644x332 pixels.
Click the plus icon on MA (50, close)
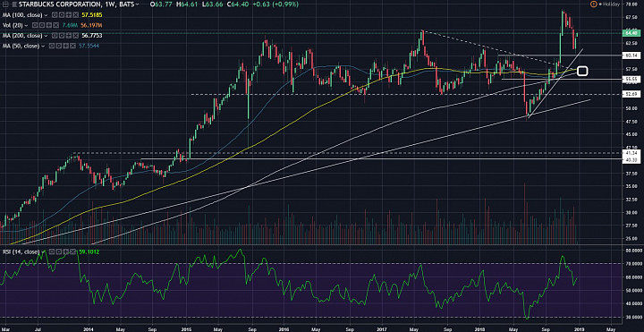click(66, 46)
